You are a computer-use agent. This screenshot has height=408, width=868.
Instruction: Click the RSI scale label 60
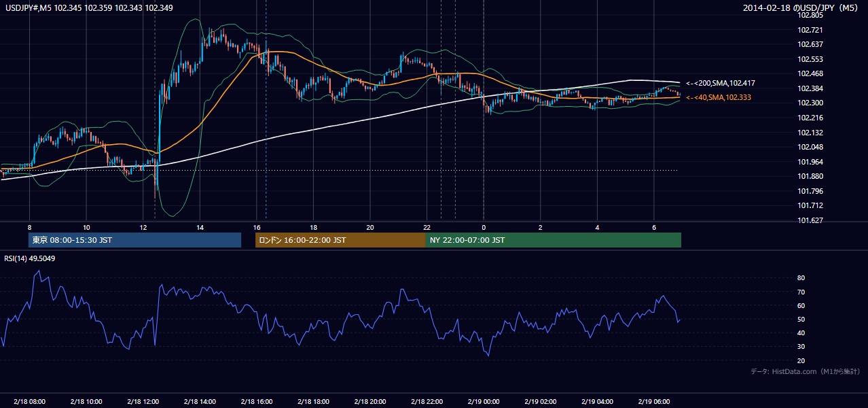point(801,305)
